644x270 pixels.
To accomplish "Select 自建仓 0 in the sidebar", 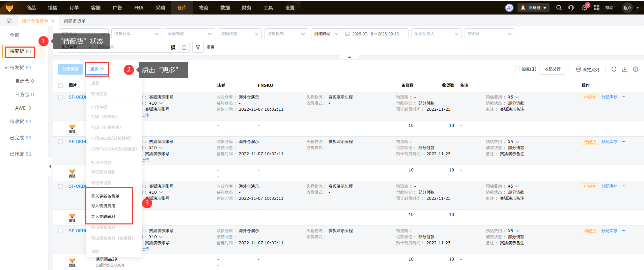I will tap(25, 81).
